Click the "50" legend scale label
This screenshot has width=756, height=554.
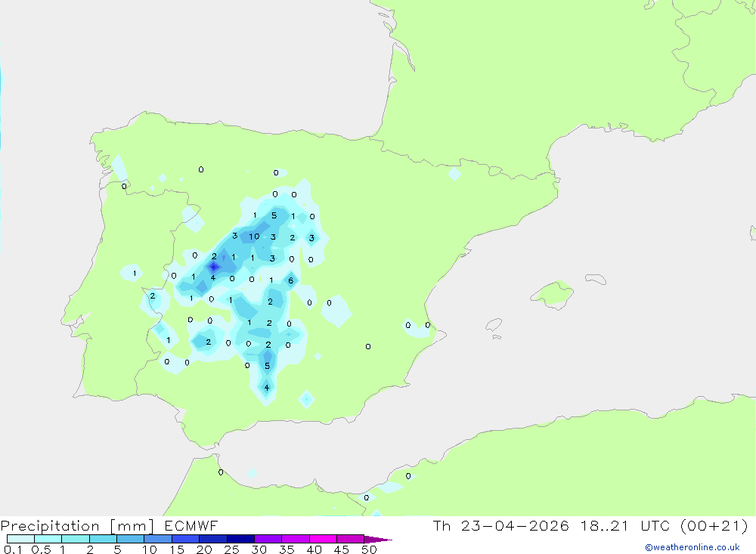(369, 549)
